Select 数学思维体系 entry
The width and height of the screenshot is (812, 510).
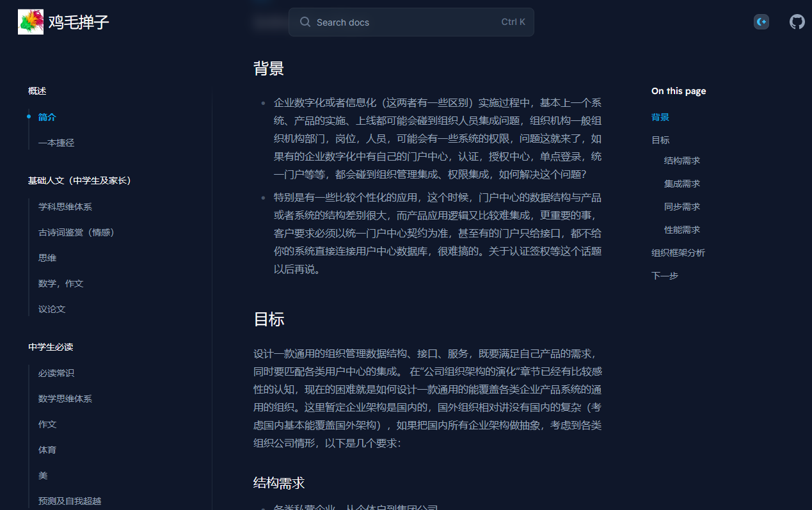pos(65,399)
